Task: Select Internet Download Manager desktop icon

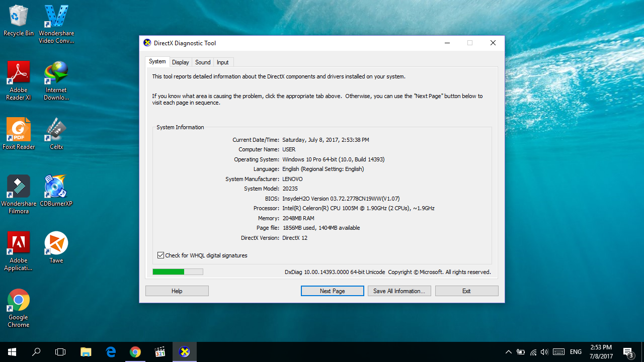Action: point(56,81)
